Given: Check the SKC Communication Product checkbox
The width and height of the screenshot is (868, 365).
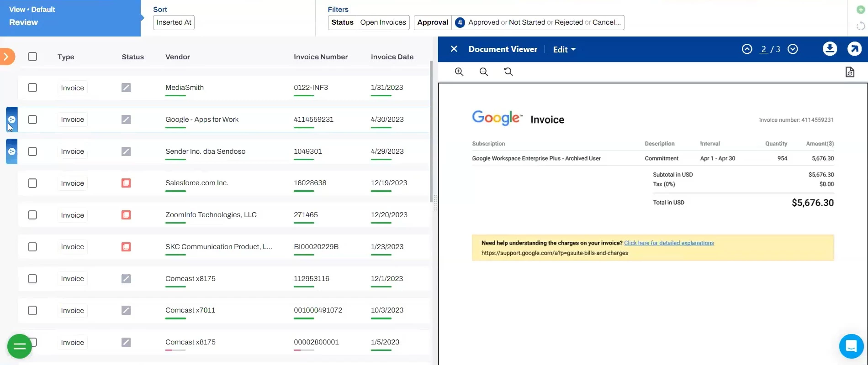Looking at the screenshot, I should (x=32, y=247).
